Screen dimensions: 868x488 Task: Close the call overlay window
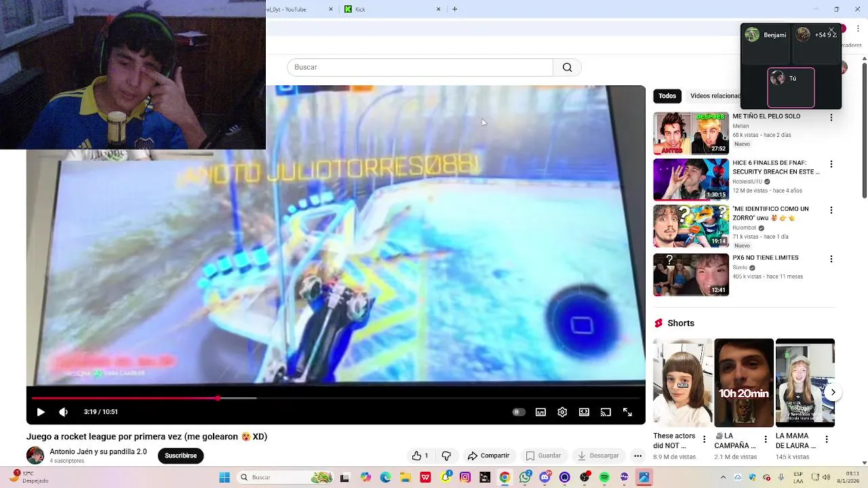[831, 30]
